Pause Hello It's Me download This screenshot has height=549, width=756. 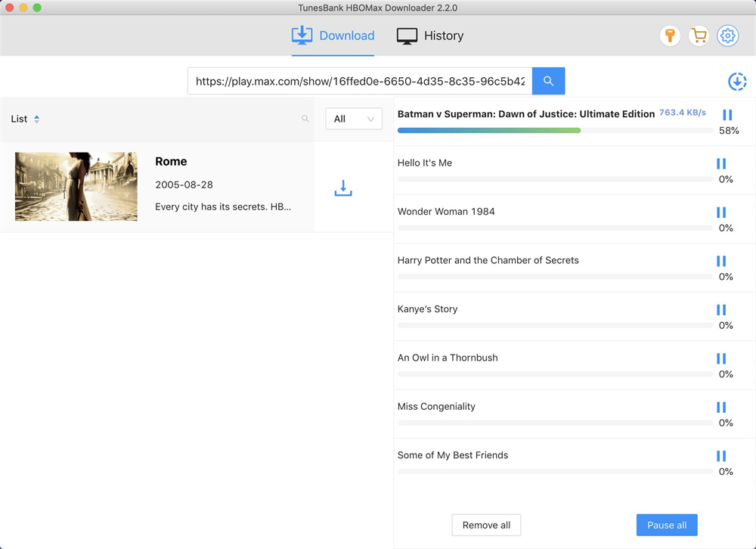pyautogui.click(x=720, y=163)
